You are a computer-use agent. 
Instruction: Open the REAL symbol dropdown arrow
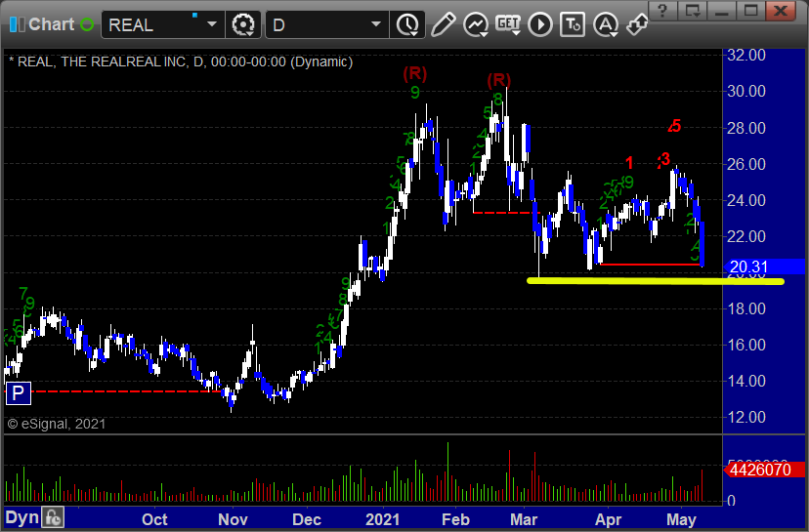pos(212,24)
